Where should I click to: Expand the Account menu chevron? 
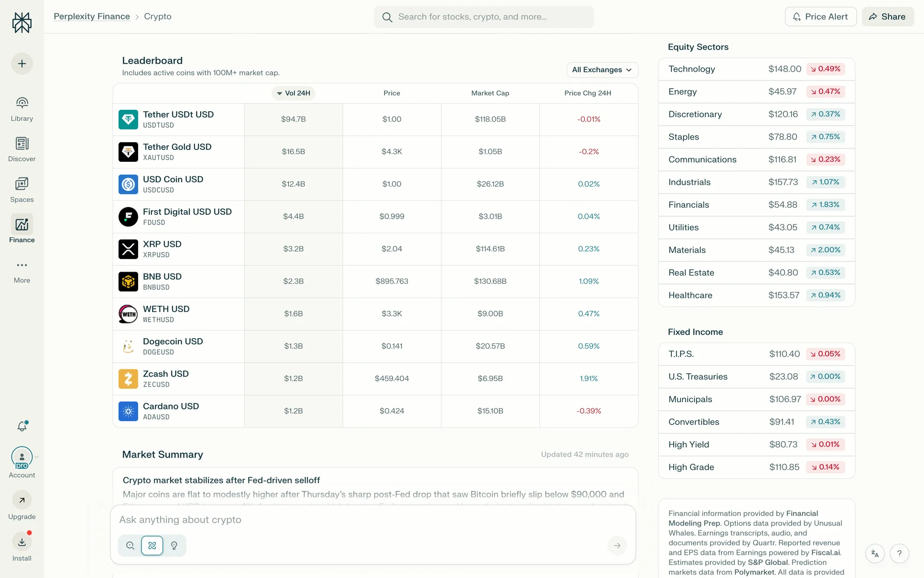(x=37, y=457)
